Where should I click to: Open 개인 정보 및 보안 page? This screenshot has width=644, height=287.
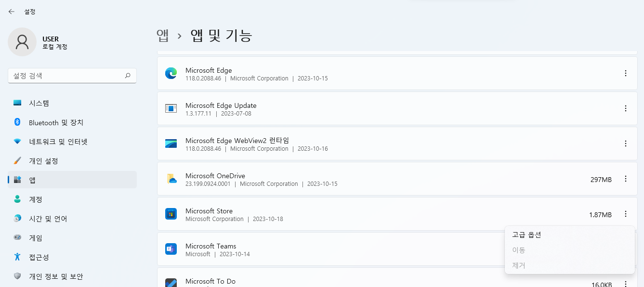tap(72, 276)
